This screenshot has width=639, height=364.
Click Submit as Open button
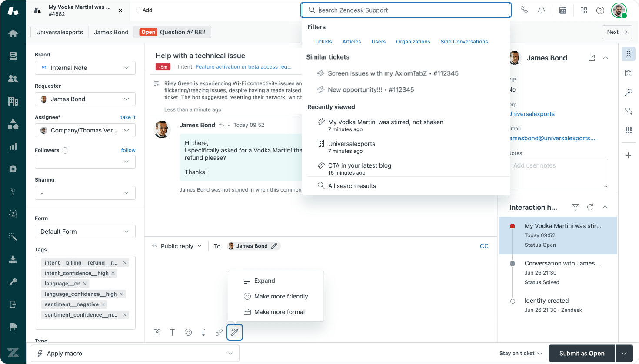(x=582, y=354)
